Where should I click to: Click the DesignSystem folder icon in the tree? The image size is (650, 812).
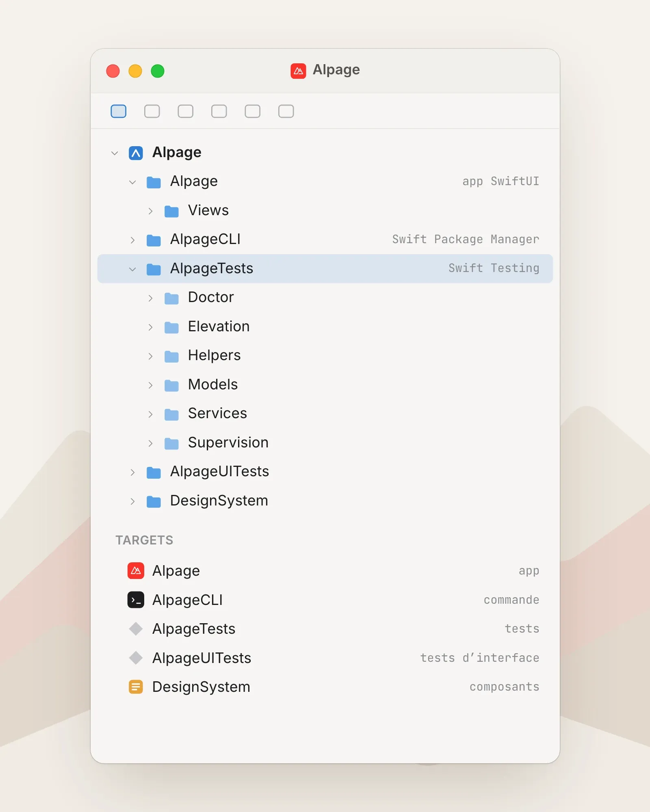(154, 501)
